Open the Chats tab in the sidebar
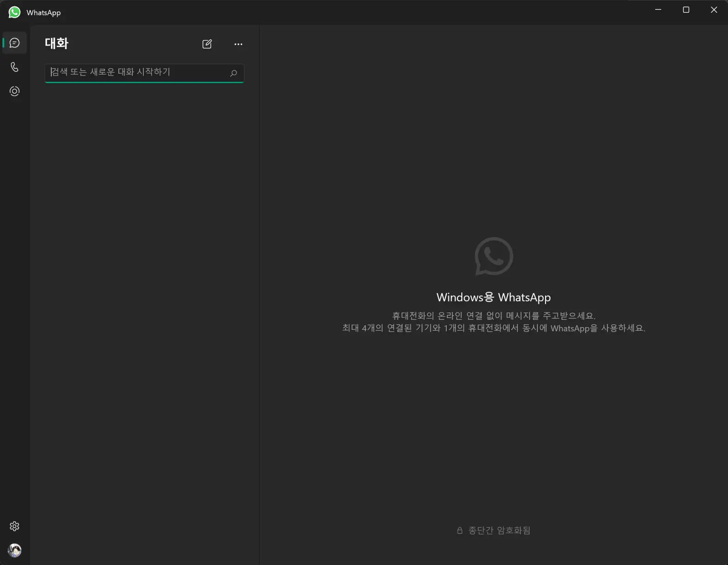Screen dimensions: 728x565 [x=15, y=43]
